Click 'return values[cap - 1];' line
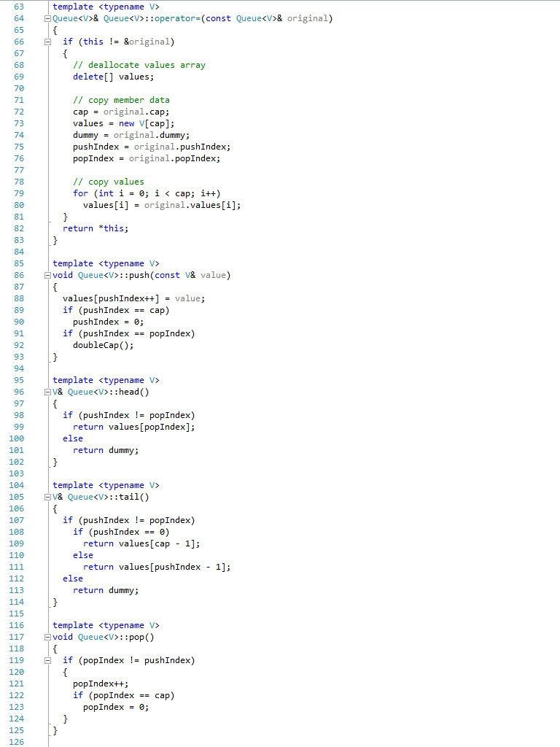This screenshot has width=560, height=747. tap(141, 543)
